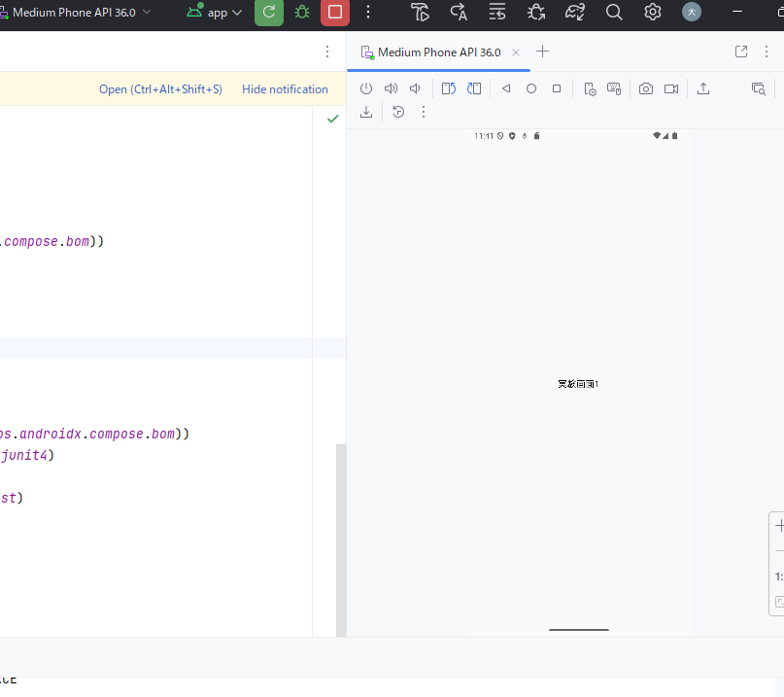
Task: Open the more actions menu beside the stop button
Action: pos(368,12)
